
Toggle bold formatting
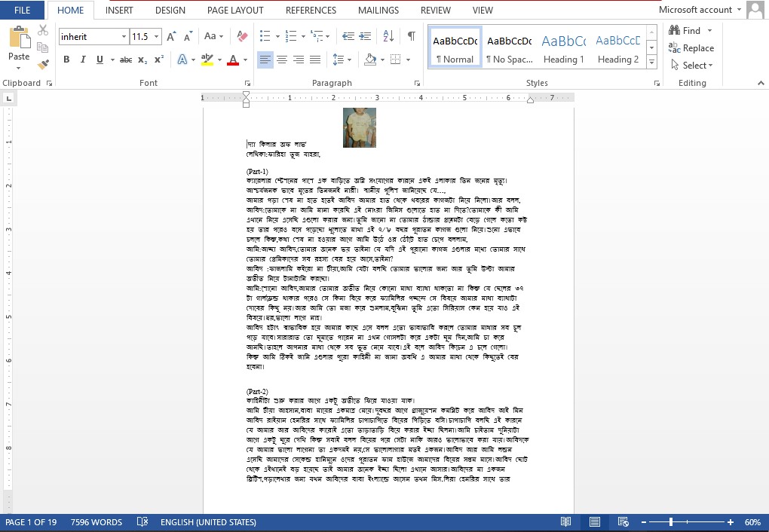pos(66,59)
